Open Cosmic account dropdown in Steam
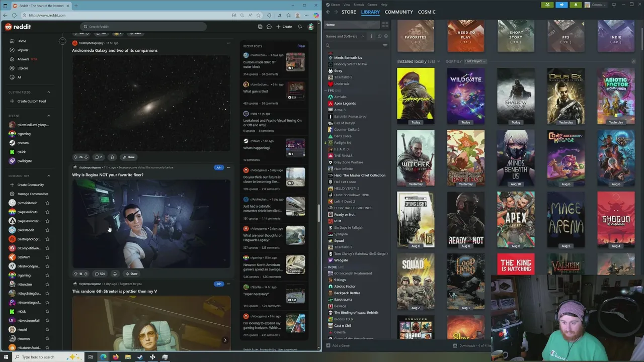The height and width of the screenshot is (362, 644). coord(595,5)
